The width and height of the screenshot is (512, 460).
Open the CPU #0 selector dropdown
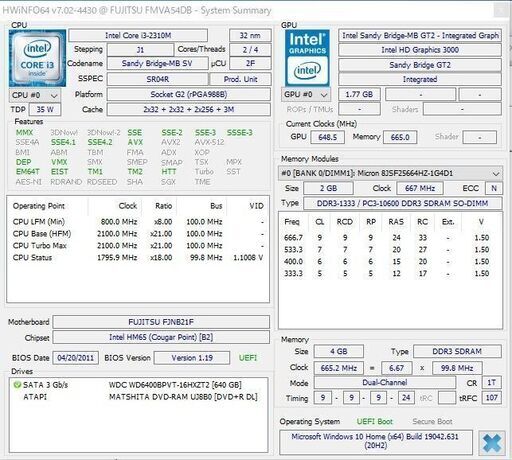pyautogui.click(x=35, y=95)
